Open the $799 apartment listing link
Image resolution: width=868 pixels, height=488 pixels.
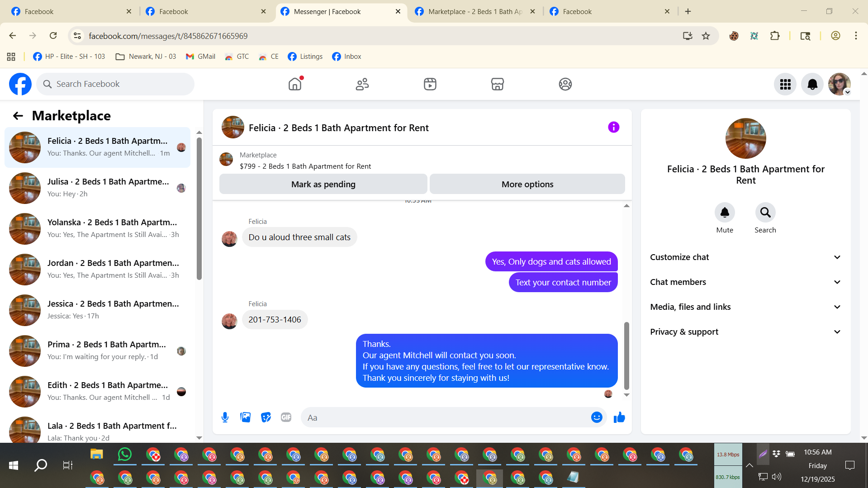click(x=305, y=166)
